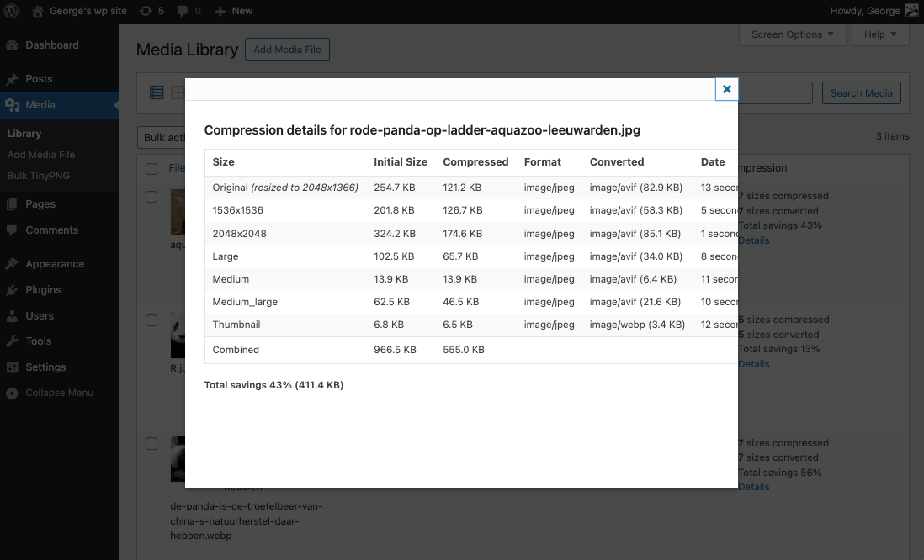The image size is (924, 560).
Task: Click the updates icon showing 5
Action: coord(145,11)
